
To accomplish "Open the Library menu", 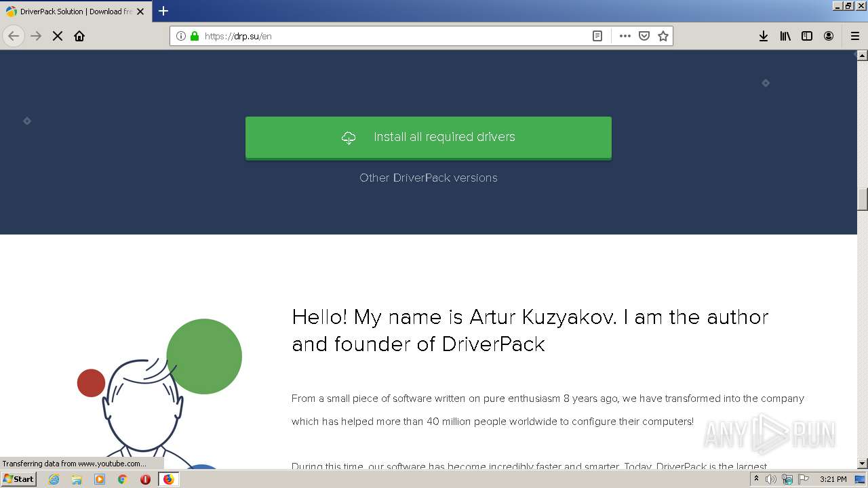I will (x=785, y=36).
